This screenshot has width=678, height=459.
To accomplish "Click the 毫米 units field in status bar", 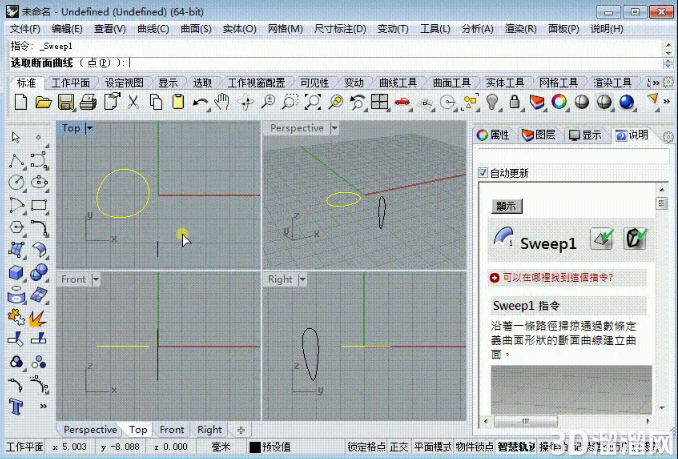I will pyautogui.click(x=221, y=446).
